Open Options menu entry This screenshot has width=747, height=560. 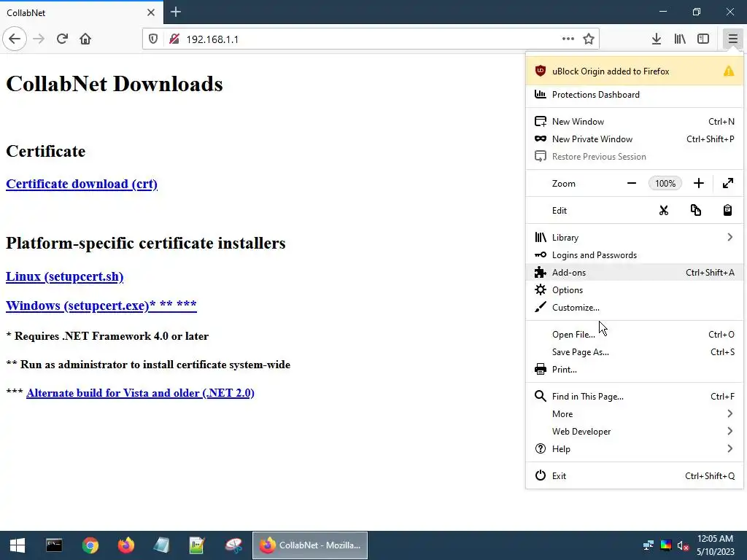(634, 290)
